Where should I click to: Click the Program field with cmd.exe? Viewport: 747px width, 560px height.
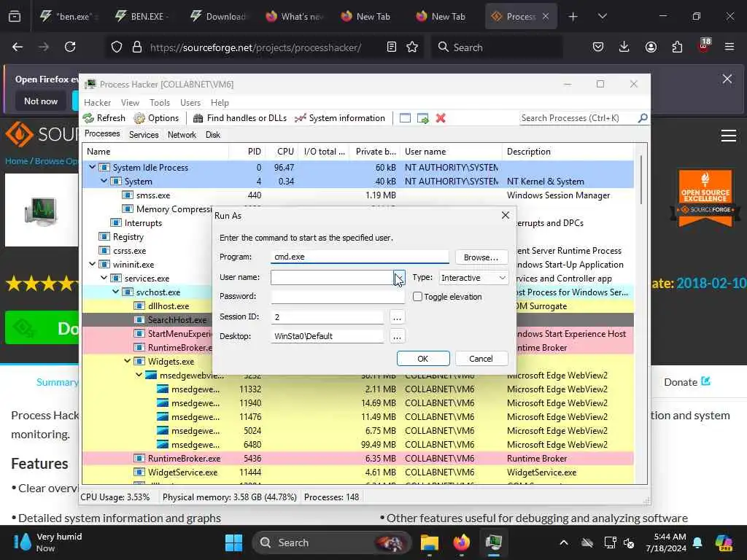[x=360, y=257]
